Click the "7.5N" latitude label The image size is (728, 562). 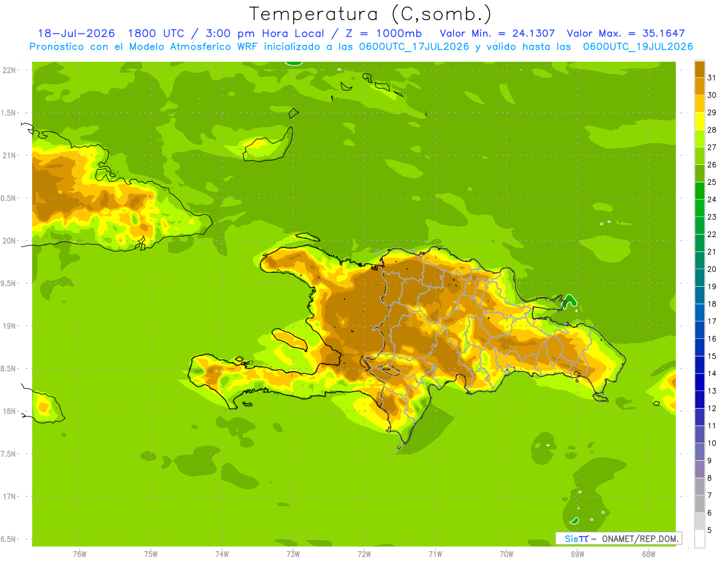(x=9, y=453)
